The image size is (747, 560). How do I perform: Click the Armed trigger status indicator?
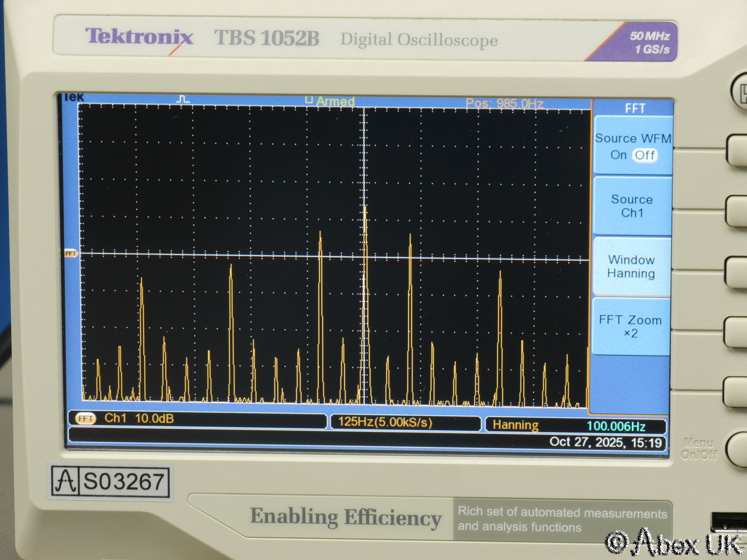[x=330, y=101]
